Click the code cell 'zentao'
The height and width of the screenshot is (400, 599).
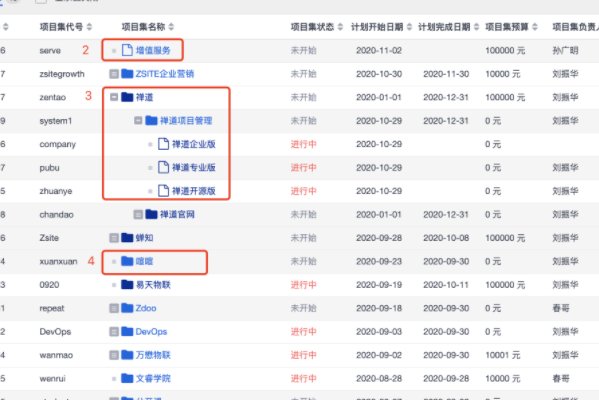pos(53,97)
